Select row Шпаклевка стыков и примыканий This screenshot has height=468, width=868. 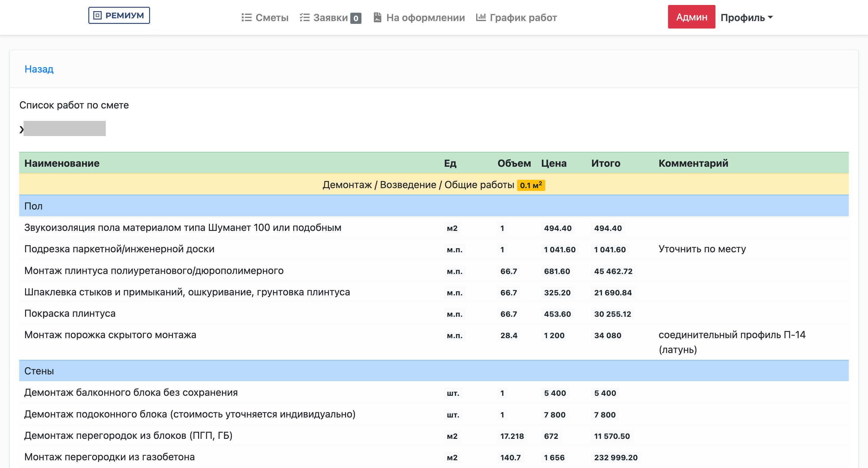coord(434,292)
